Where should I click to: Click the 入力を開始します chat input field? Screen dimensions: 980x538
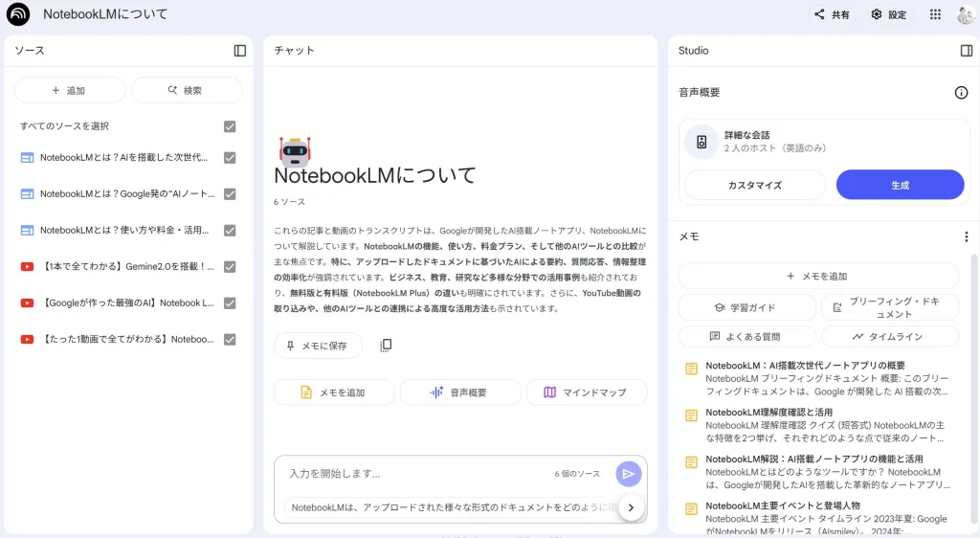(x=415, y=474)
